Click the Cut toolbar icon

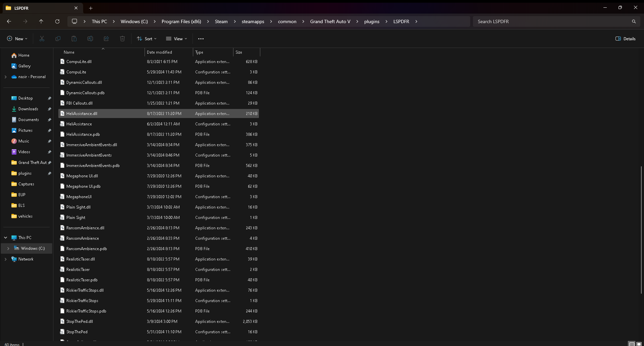click(x=42, y=39)
